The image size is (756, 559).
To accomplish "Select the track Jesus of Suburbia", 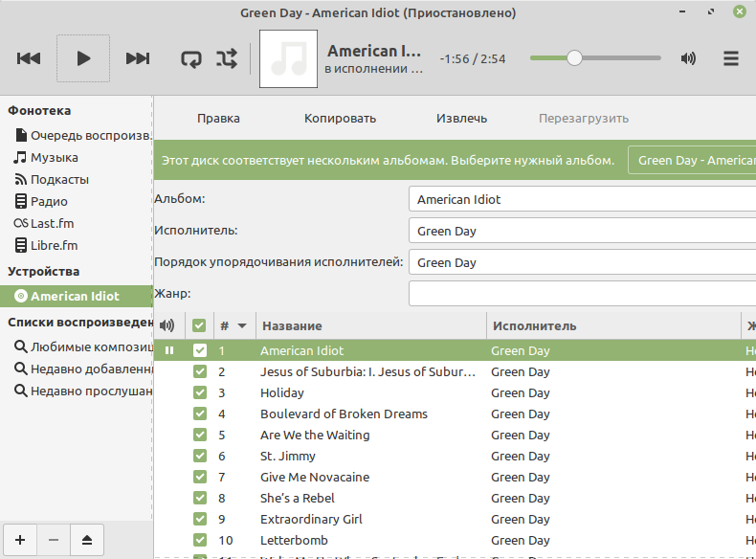I will pos(367,371).
